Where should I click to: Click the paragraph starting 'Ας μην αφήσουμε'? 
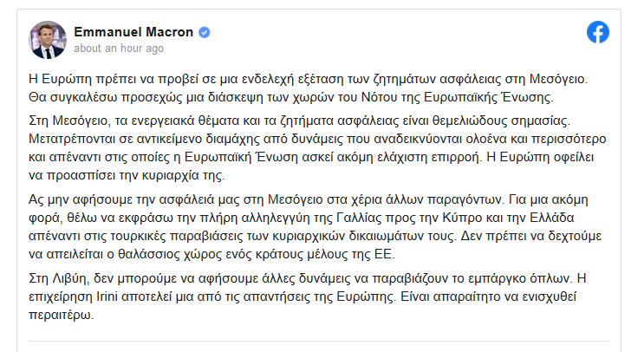[315, 227]
